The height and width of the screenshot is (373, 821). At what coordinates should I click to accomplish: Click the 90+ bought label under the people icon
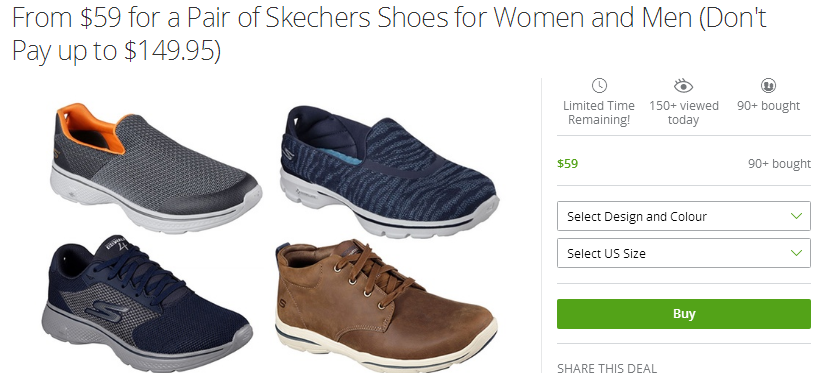768,106
